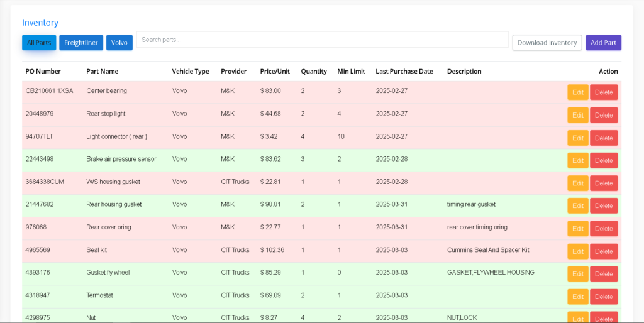
Task: Click the PO Number column header
Action: [43, 72]
